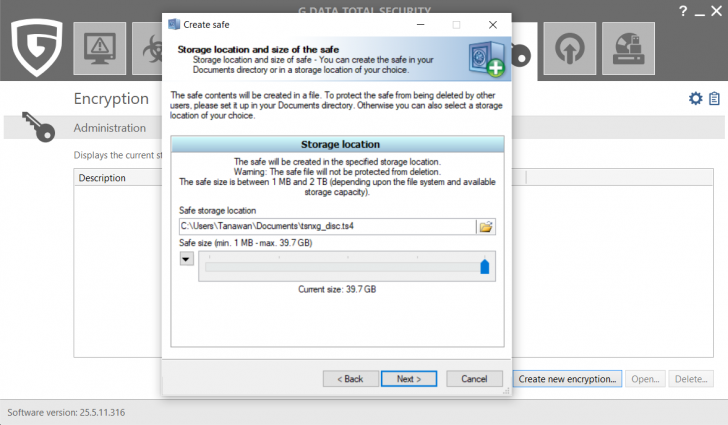
Task: Open the Backup drive icon
Action: [x=628, y=48]
